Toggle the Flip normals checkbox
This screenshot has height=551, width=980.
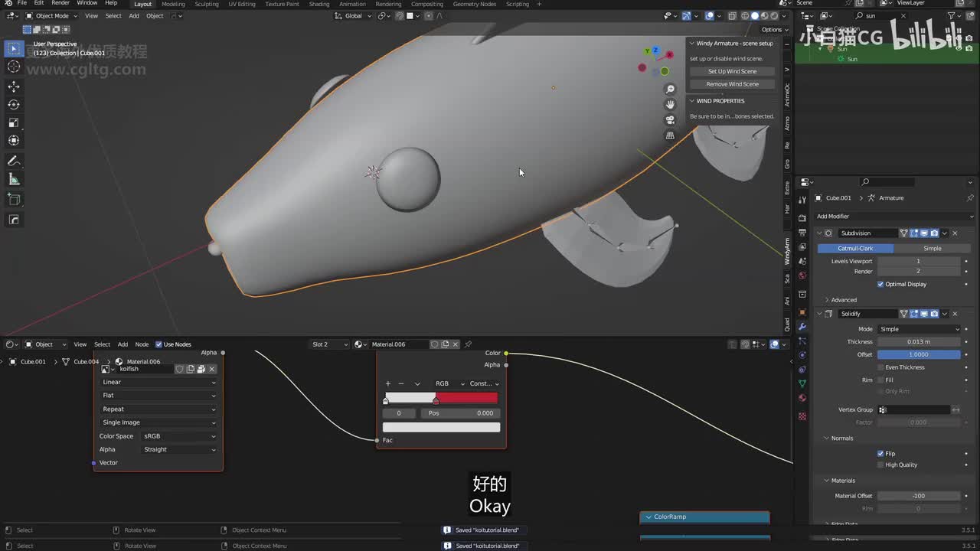[880, 454]
